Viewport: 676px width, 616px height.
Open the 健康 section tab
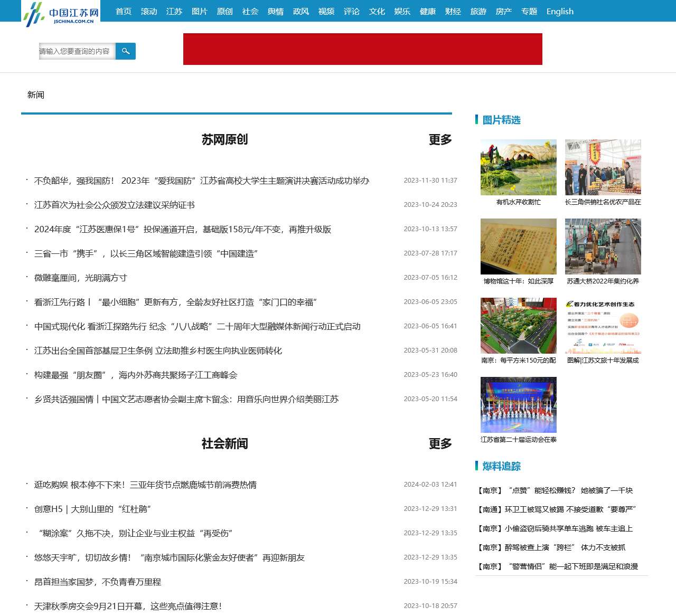tap(427, 11)
